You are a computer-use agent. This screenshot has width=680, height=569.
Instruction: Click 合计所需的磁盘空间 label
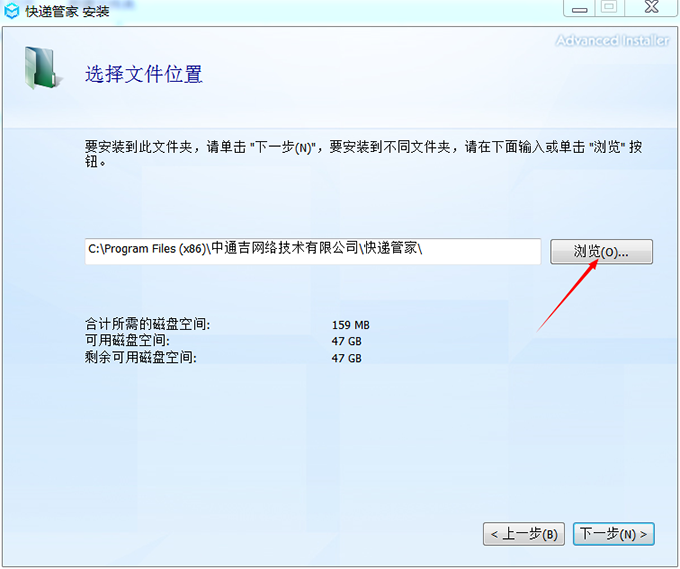pyautogui.click(x=147, y=324)
